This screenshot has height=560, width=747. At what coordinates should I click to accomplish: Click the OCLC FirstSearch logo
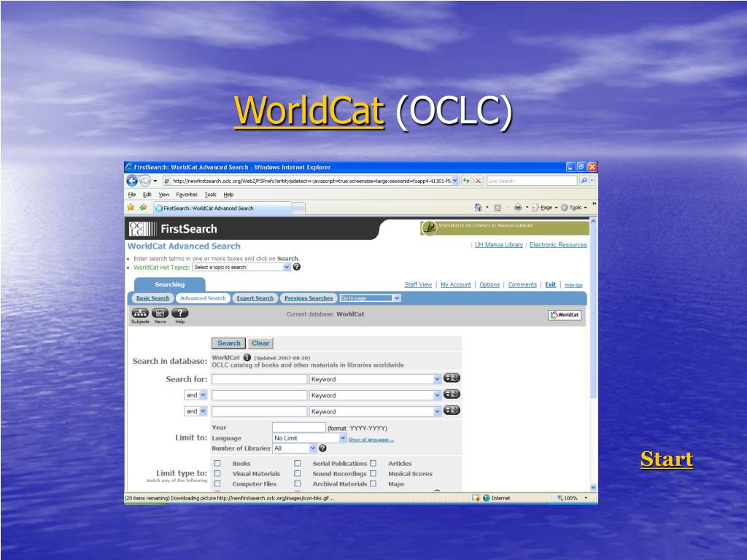(173, 229)
